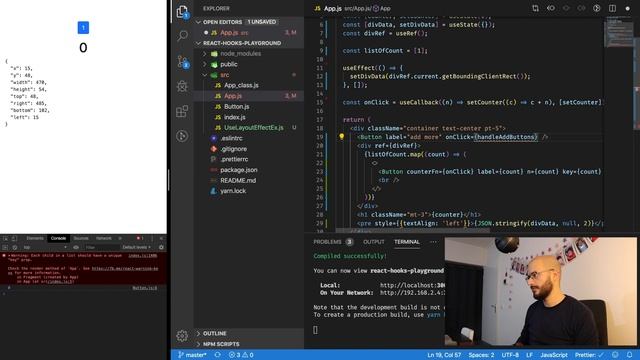640x360 pixels.
Task: Open the DevTools Default levels dropdown
Action: click(x=136, y=247)
